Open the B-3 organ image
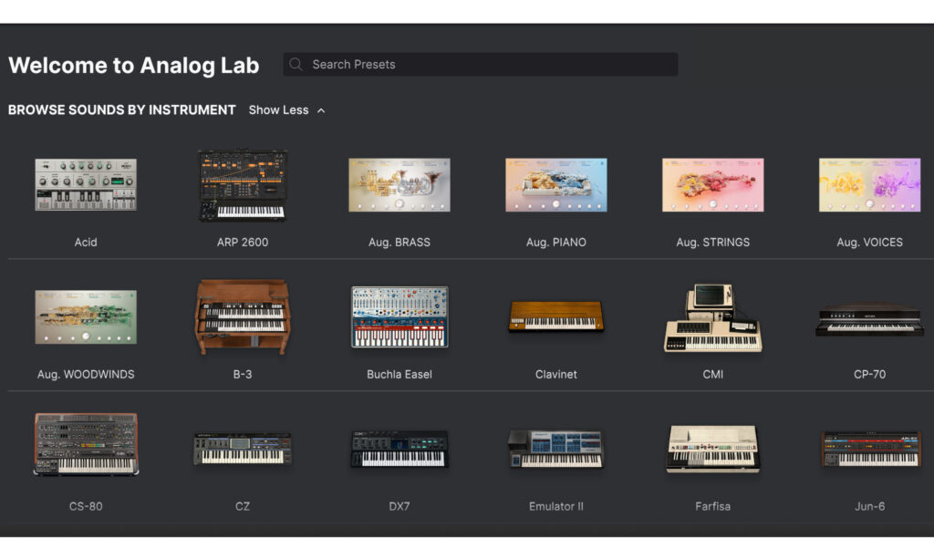 [243, 316]
